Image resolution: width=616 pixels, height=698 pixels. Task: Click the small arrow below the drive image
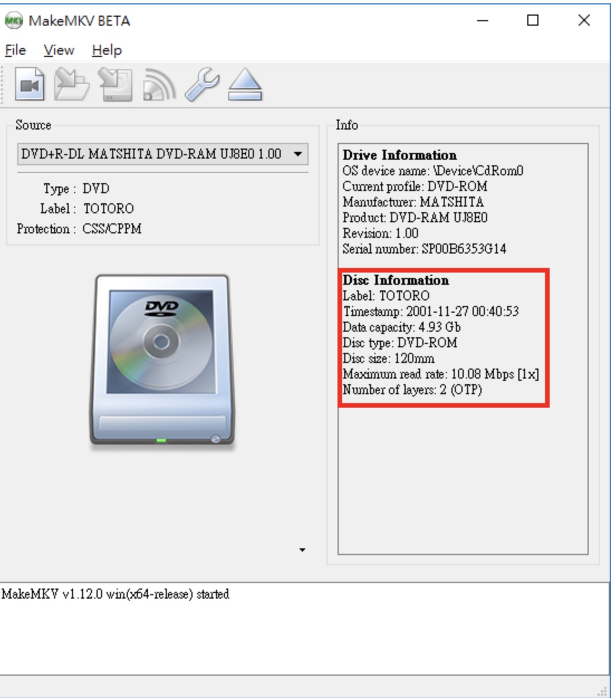[x=302, y=550]
